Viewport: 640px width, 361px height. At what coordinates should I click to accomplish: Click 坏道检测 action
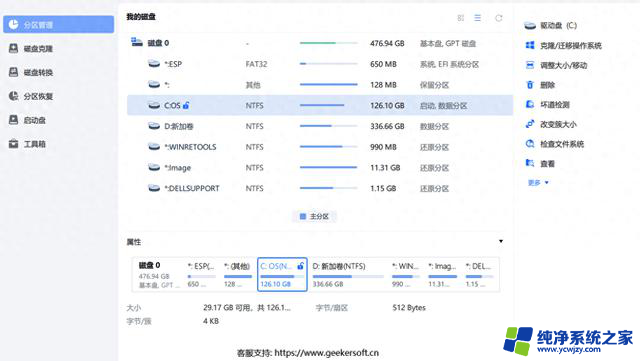(x=555, y=105)
